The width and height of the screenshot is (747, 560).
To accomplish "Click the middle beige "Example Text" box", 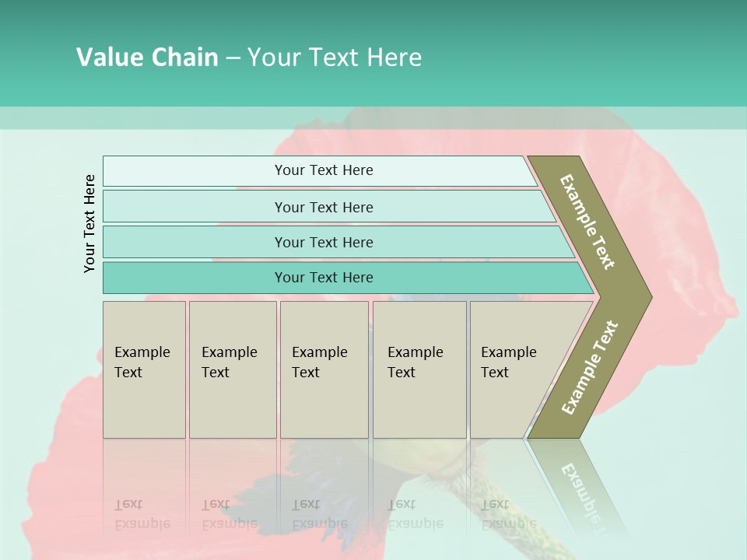I will click(x=324, y=369).
